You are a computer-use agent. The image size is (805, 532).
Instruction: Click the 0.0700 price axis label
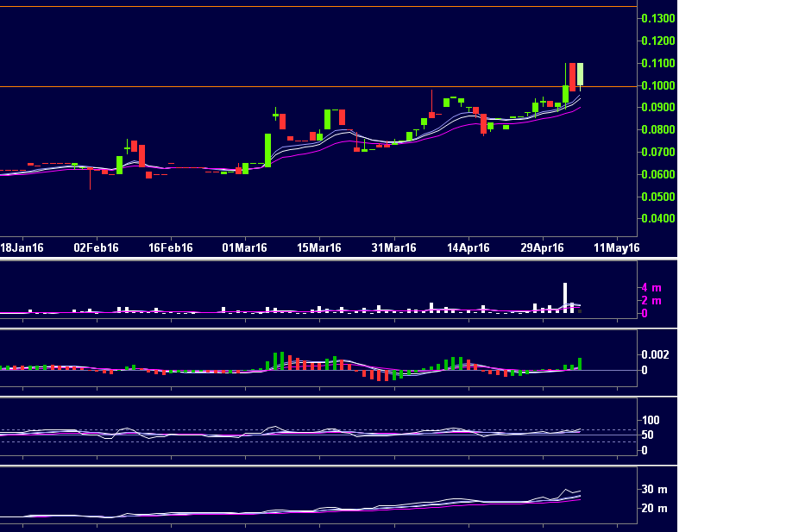click(x=658, y=152)
